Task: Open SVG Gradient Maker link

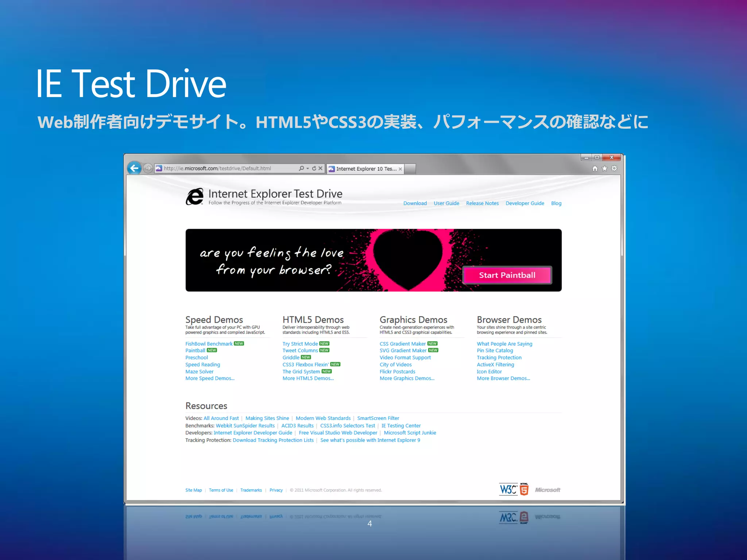Action: (403, 350)
